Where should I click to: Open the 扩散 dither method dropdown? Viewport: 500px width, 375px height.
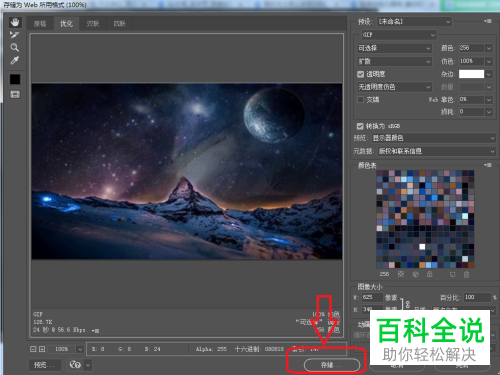coord(395,61)
